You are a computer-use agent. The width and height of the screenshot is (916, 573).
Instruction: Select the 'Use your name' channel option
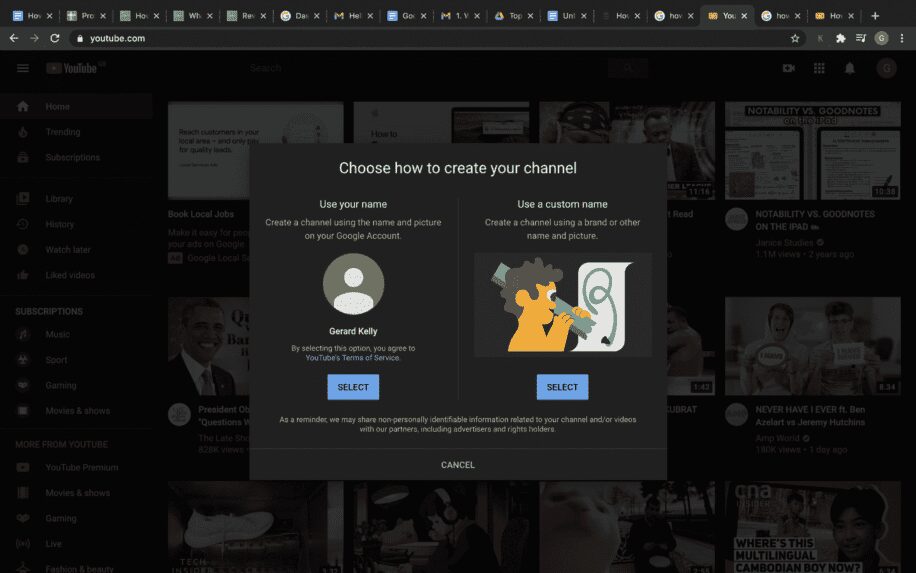click(353, 387)
